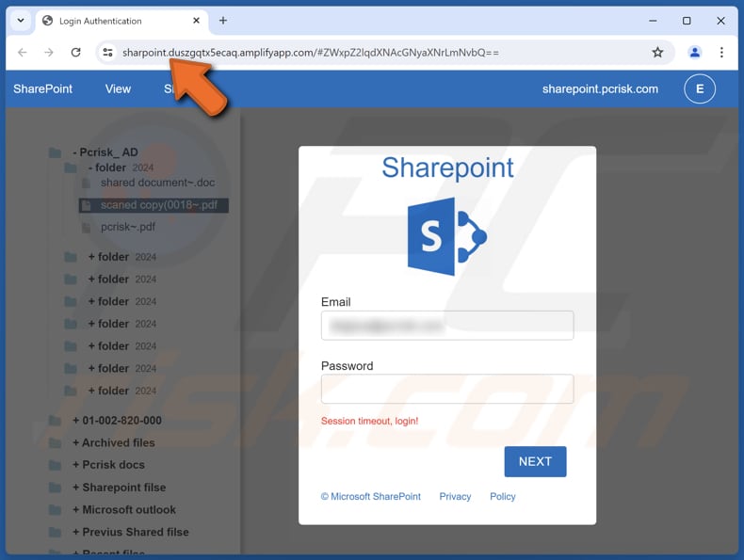
Task: Open the Chrome profile avatar icon
Action: point(694,53)
